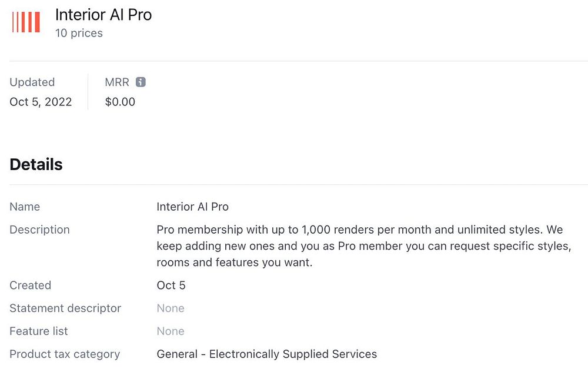Select General - Electronically Supplied Services value
The width and height of the screenshot is (588, 385).
[x=266, y=354]
